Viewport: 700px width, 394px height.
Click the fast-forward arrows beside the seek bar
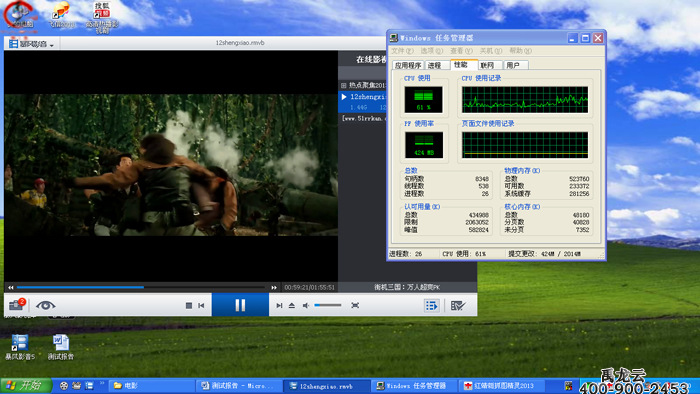point(274,288)
